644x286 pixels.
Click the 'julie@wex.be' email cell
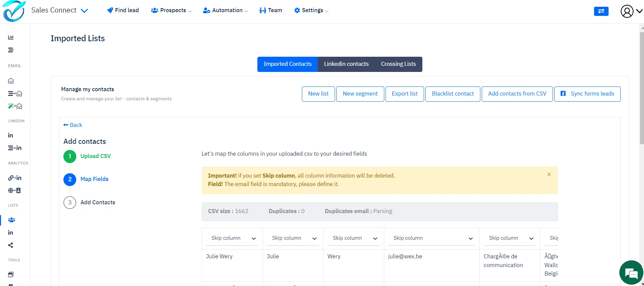pos(431,265)
